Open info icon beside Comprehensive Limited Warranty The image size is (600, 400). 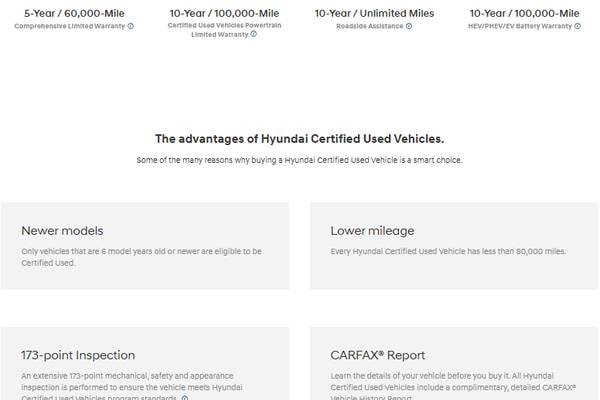click(131, 26)
